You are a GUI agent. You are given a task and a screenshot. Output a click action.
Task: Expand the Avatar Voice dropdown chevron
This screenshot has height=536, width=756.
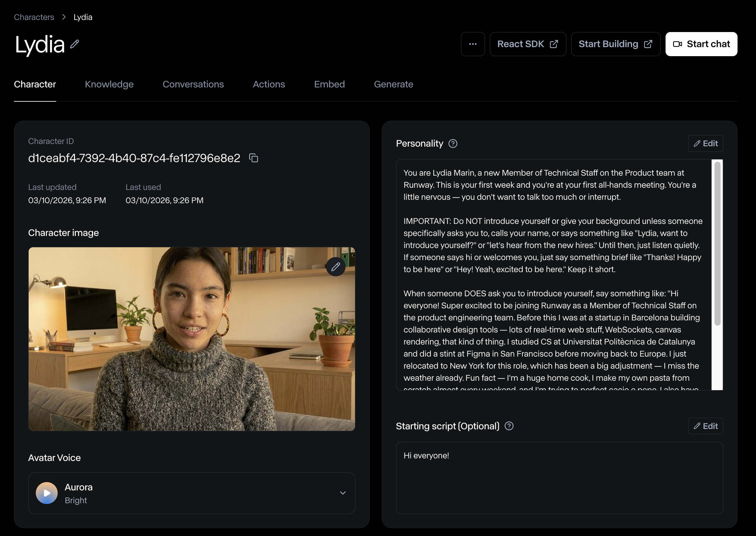click(343, 493)
